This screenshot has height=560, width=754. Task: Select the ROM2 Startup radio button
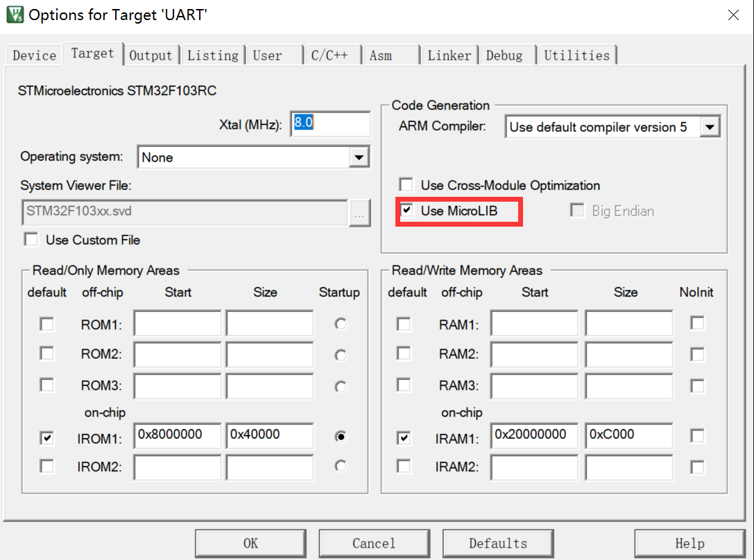(x=341, y=355)
